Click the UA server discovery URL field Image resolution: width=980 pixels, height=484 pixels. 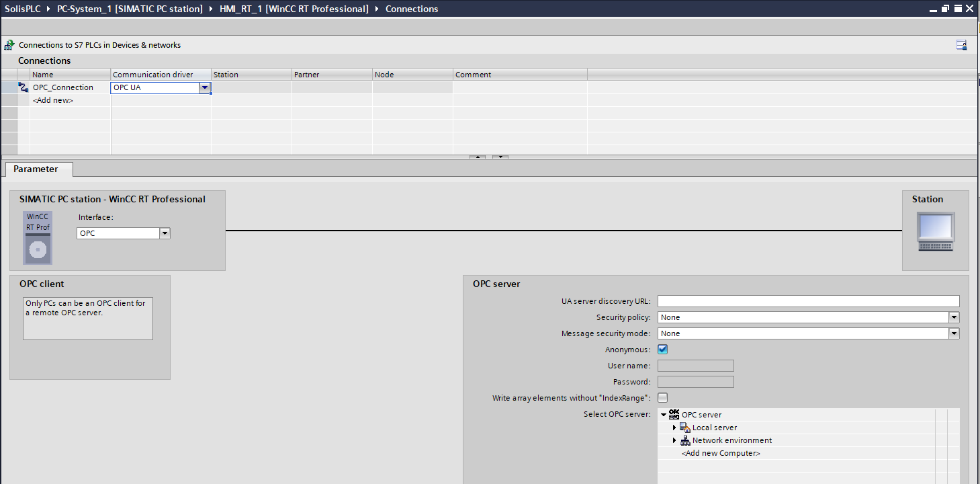pyautogui.click(x=809, y=301)
